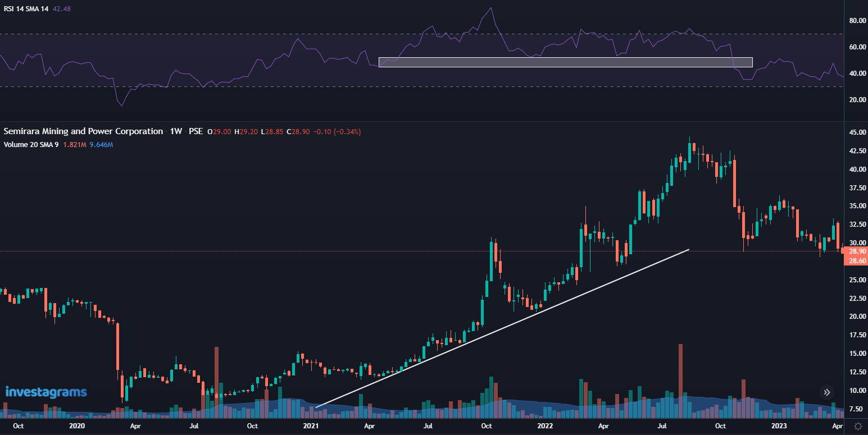The image size is (868, 435).
Task: Click the 28.60 price tag on axis
Action: (857, 260)
